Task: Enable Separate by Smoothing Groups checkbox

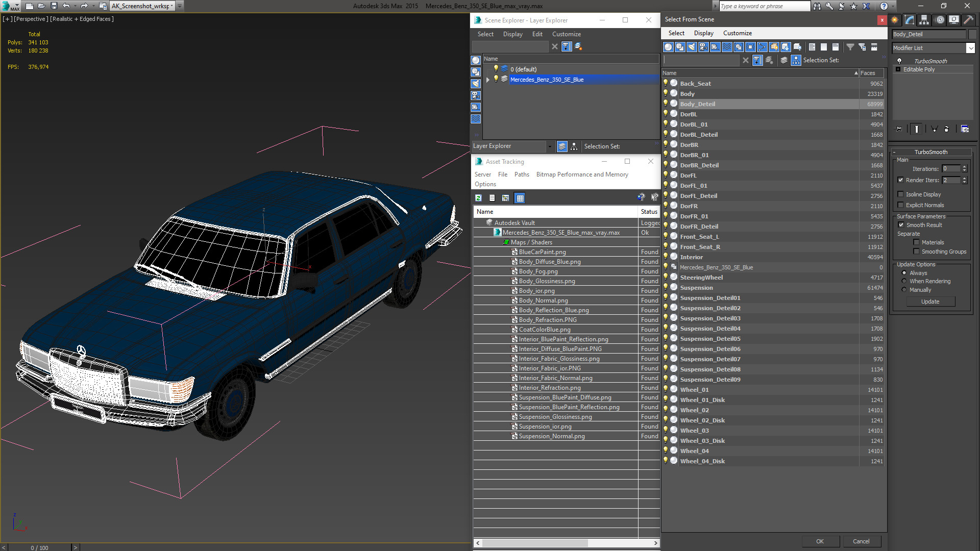Action: click(x=916, y=252)
